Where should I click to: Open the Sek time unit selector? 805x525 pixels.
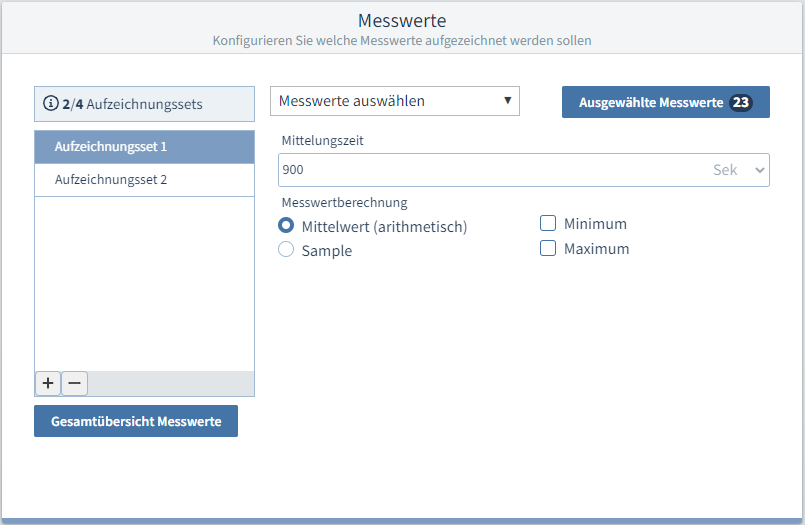738,170
